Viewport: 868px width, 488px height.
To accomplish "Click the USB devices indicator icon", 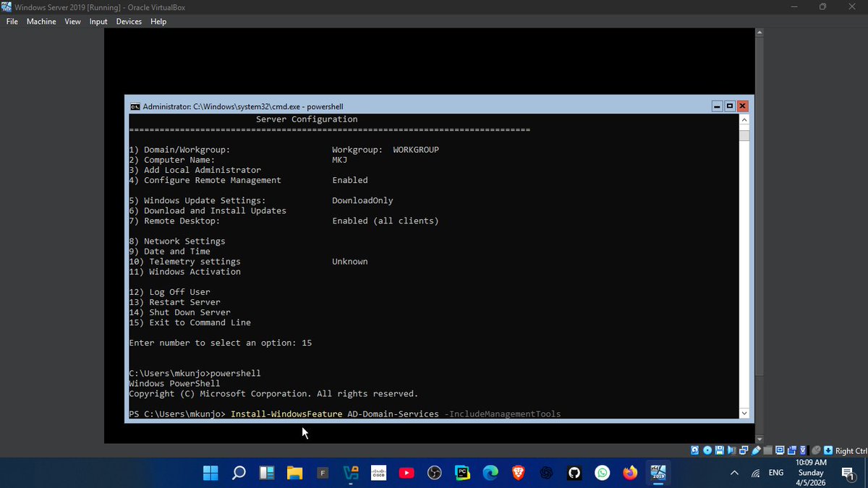I will pyautogui.click(x=756, y=450).
